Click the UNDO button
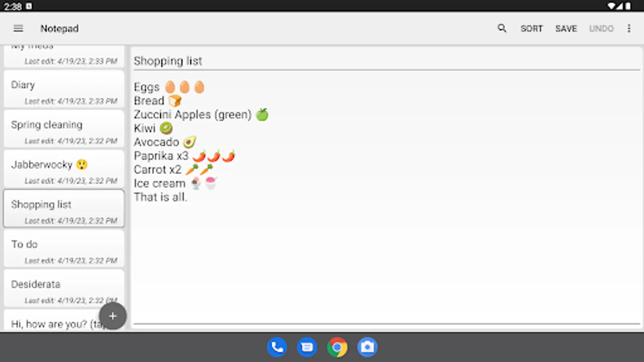The width and height of the screenshot is (644, 362). [x=601, y=29]
